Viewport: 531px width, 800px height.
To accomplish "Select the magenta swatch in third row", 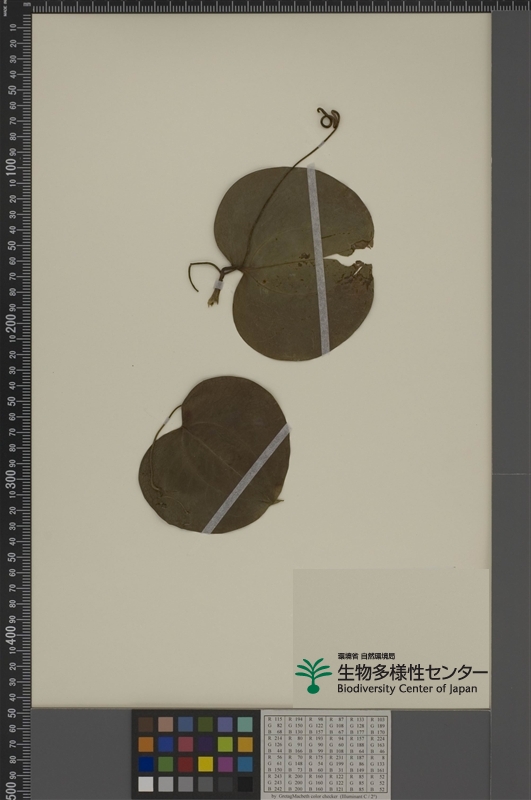I will pyautogui.click(x=225, y=764).
